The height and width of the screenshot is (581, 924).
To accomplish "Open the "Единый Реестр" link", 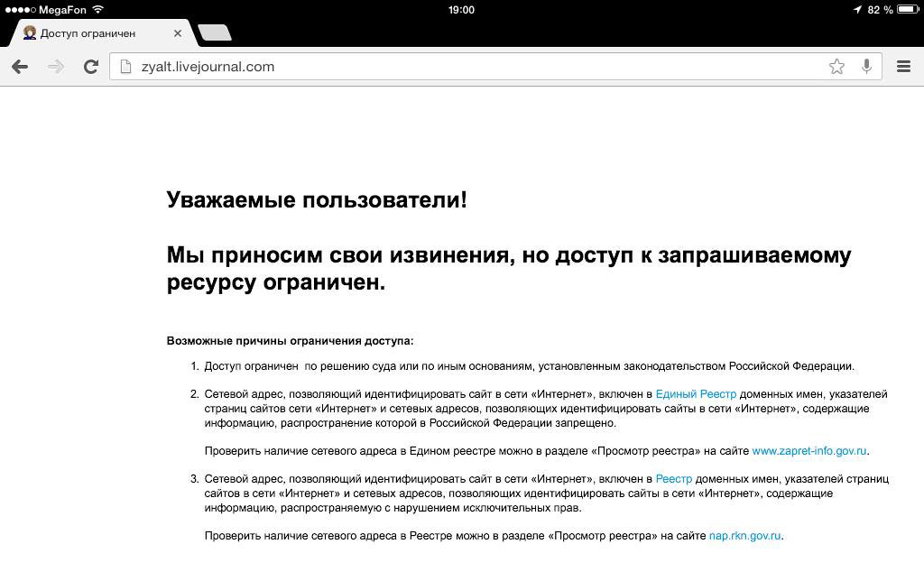I will coord(696,394).
